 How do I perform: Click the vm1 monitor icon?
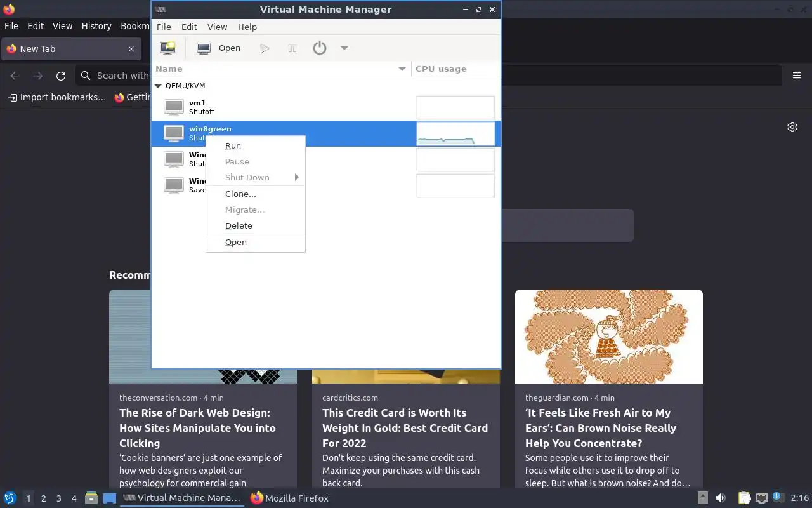(x=174, y=107)
